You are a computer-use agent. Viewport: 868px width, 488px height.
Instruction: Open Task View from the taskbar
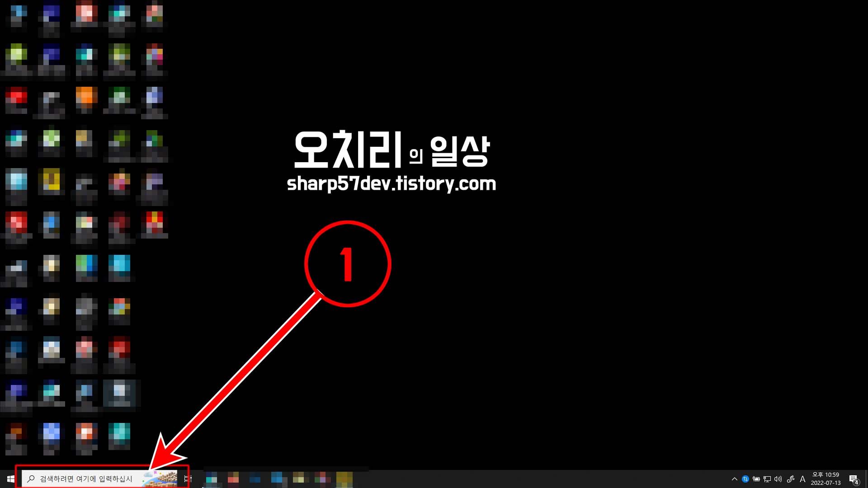pos(188,479)
